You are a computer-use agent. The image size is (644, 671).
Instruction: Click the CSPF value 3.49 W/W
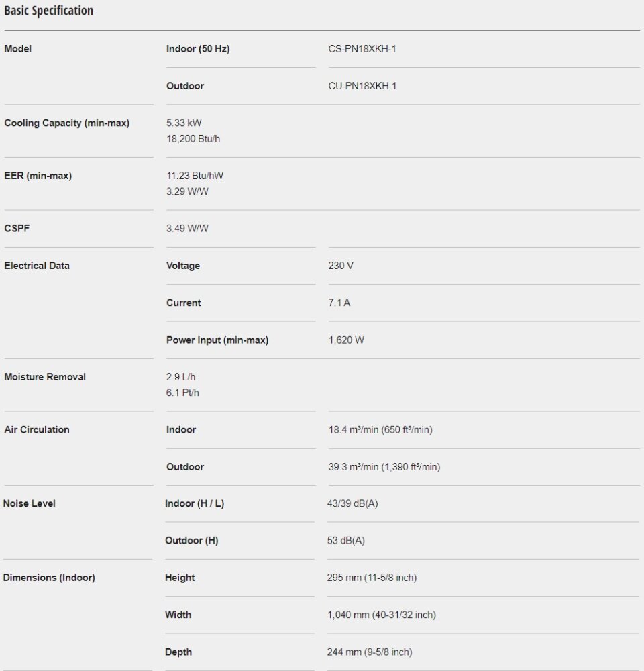pyautogui.click(x=187, y=229)
